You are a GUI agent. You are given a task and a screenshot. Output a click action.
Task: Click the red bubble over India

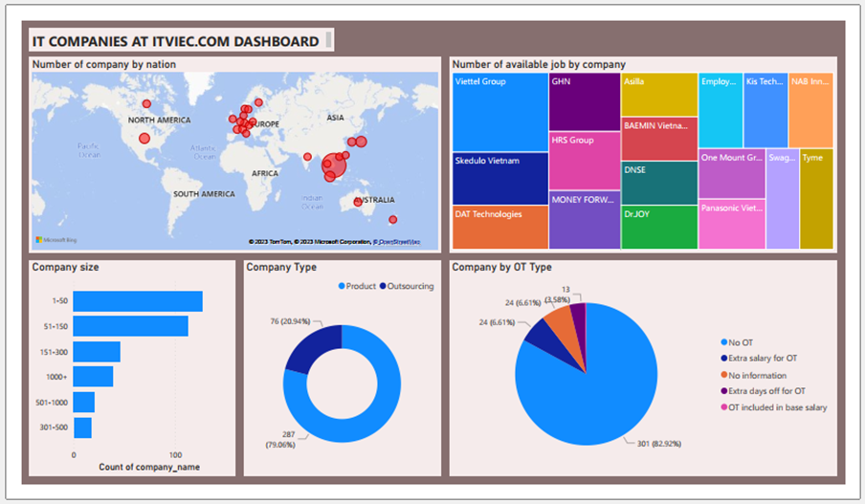(x=307, y=157)
